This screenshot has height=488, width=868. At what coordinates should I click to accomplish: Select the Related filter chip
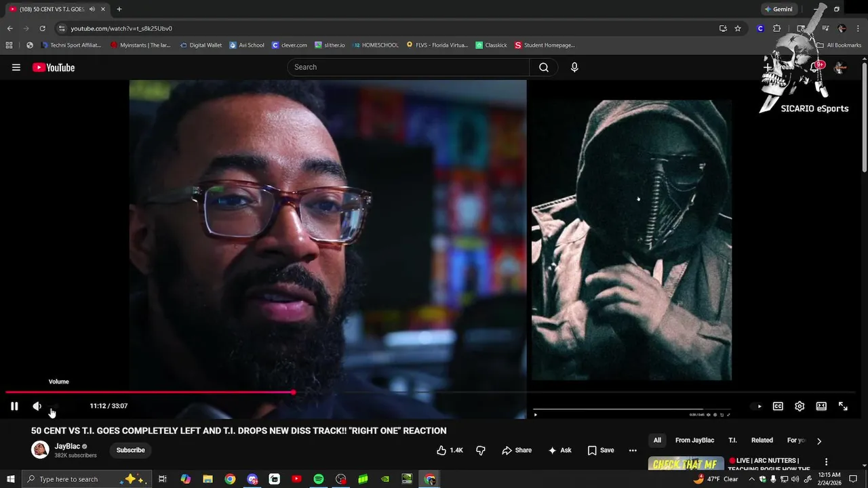[x=762, y=441]
